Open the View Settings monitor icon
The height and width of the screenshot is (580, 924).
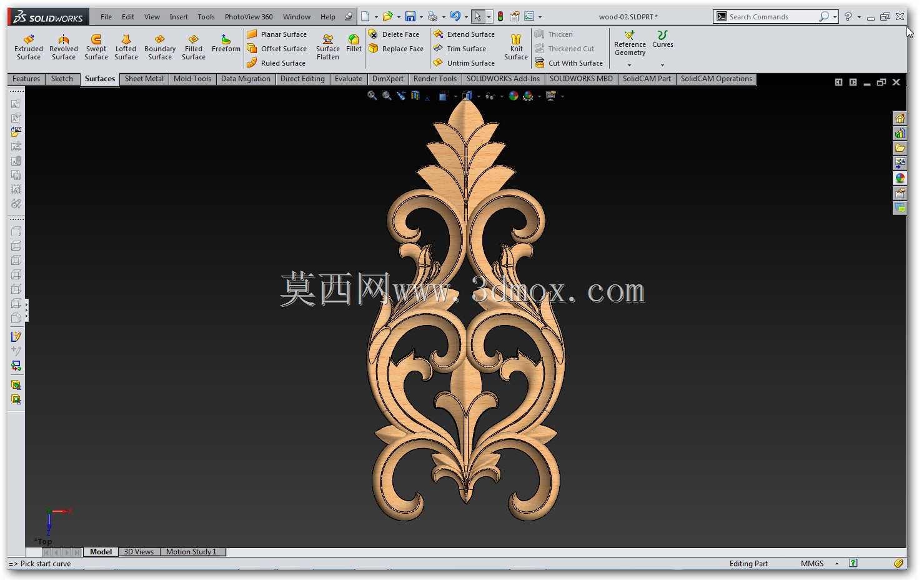tap(551, 96)
